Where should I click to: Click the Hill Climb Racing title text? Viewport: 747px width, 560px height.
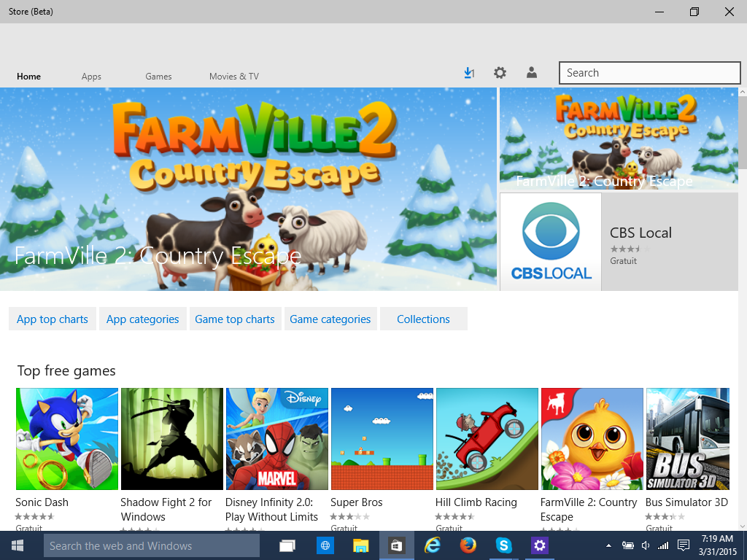(476, 502)
